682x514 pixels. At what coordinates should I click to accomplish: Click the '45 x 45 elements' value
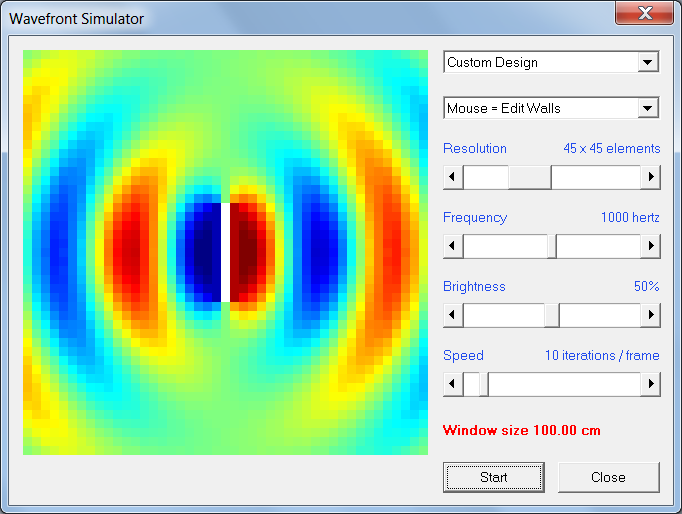pyautogui.click(x=612, y=148)
